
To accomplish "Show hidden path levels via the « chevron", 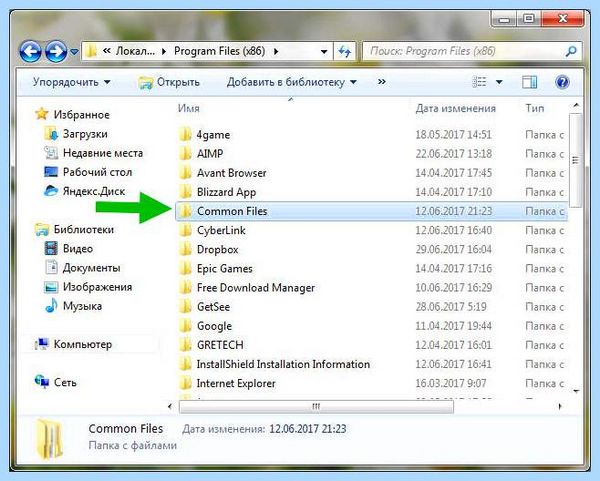I will tap(107, 51).
